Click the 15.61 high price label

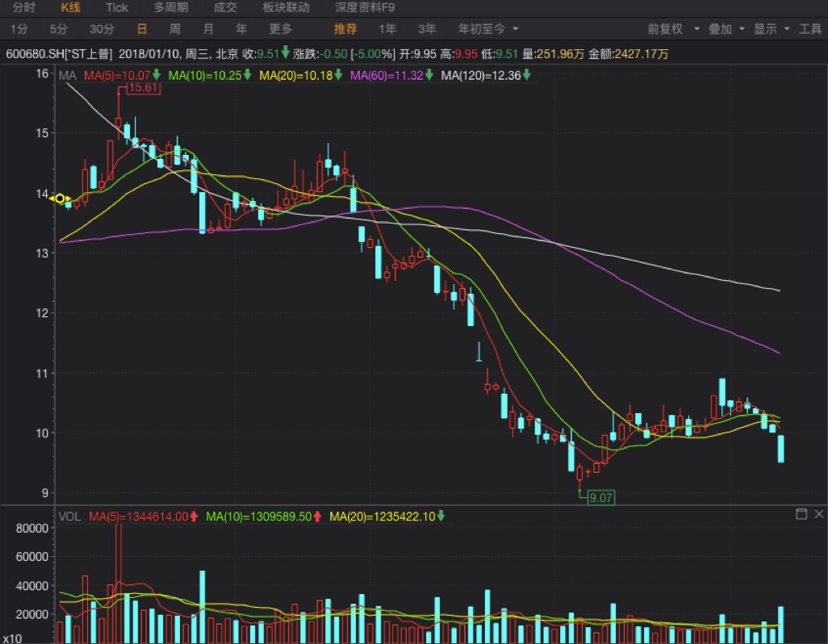(142, 87)
